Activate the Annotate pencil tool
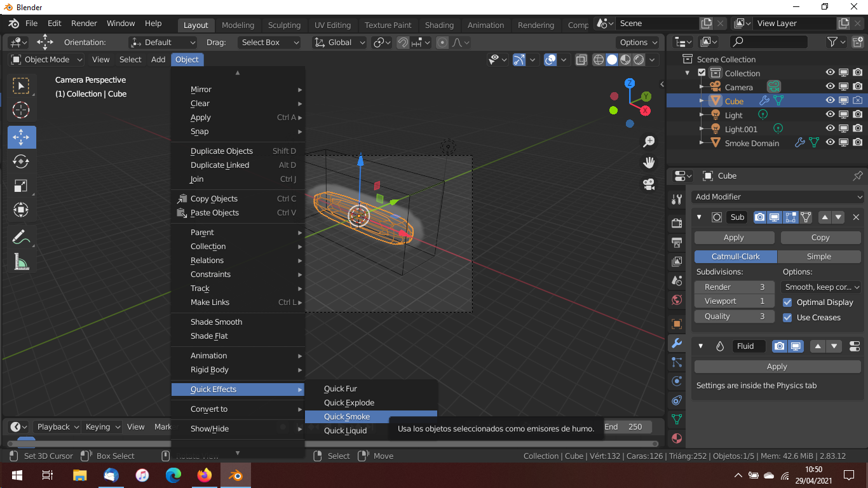The width and height of the screenshot is (868, 488). coord(21,237)
